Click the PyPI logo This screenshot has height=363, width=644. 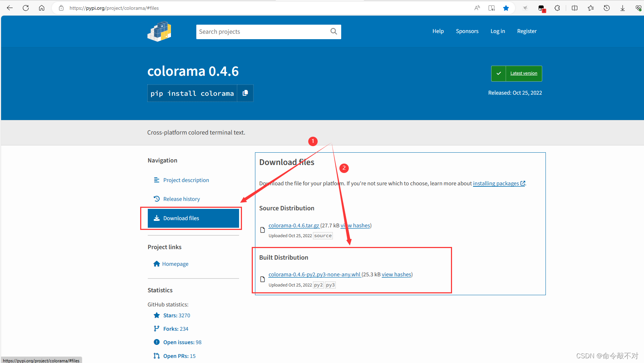[x=159, y=31]
